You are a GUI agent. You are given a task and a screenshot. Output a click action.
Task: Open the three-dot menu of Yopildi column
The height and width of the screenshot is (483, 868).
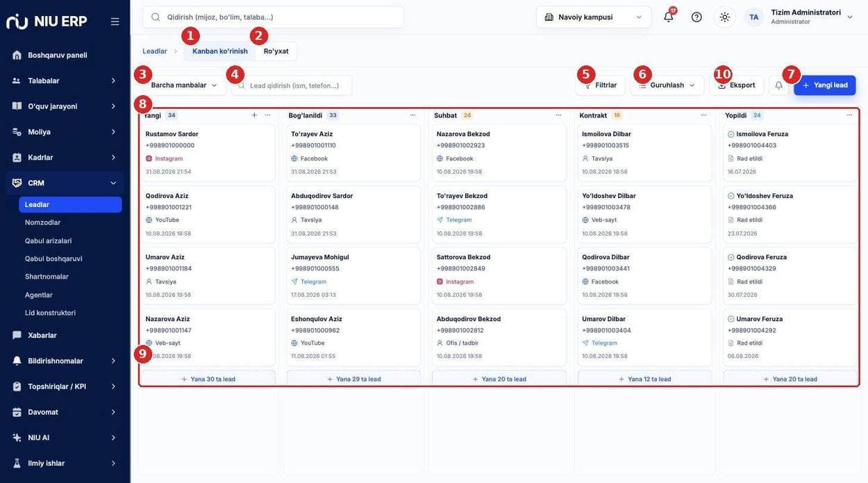pyautogui.click(x=849, y=115)
